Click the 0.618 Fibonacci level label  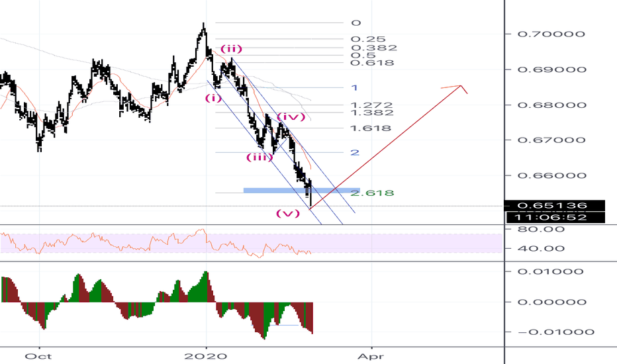[x=372, y=63]
